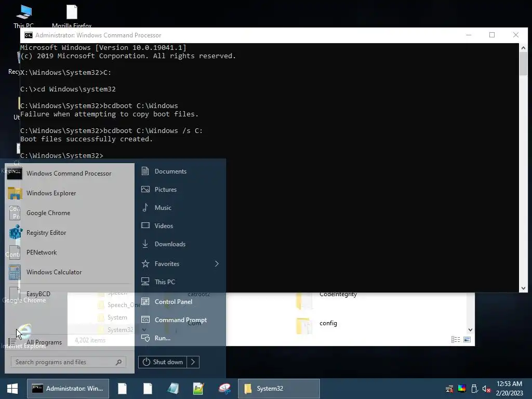Click the Windows Explorer folder icon
This screenshot has height=399, width=532.
point(15,193)
